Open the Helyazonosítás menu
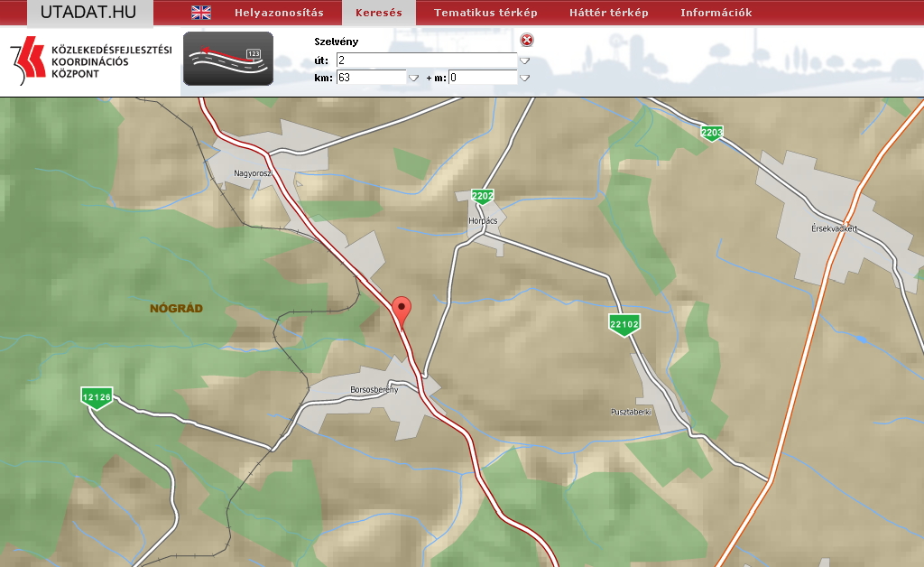The image size is (924, 567). tap(278, 13)
